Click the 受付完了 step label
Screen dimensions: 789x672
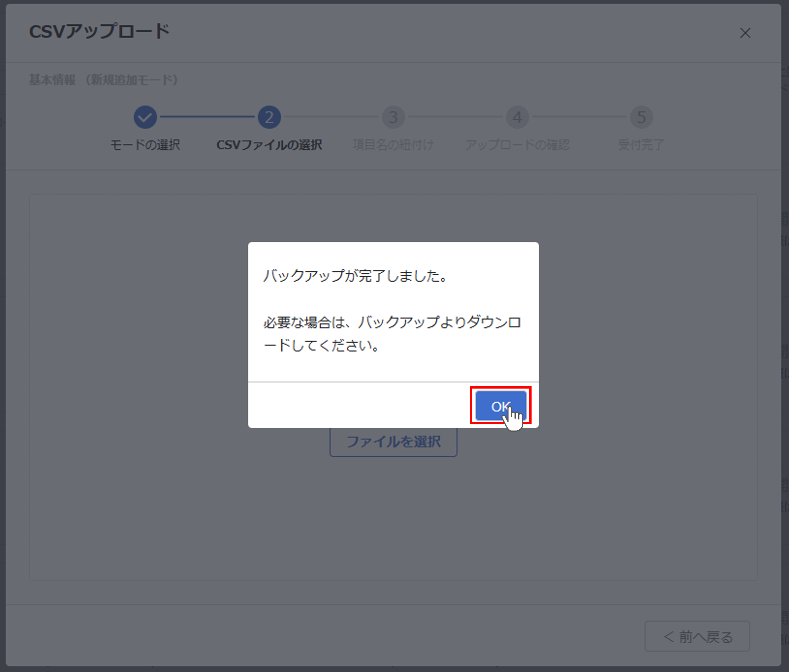coord(641,145)
